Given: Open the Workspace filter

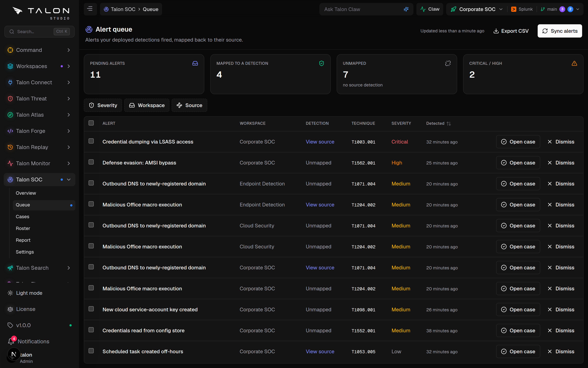Looking at the screenshot, I should pyautogui.click(x=147, y=105).
